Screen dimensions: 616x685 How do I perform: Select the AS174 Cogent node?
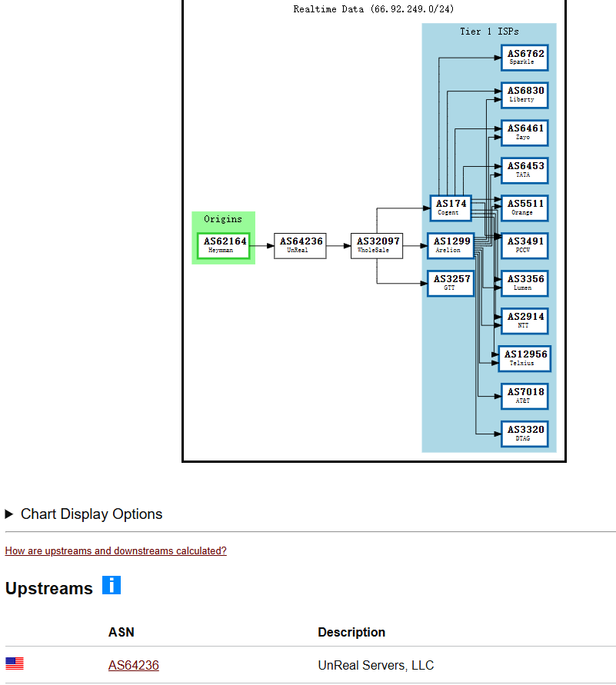click(451, 208)
